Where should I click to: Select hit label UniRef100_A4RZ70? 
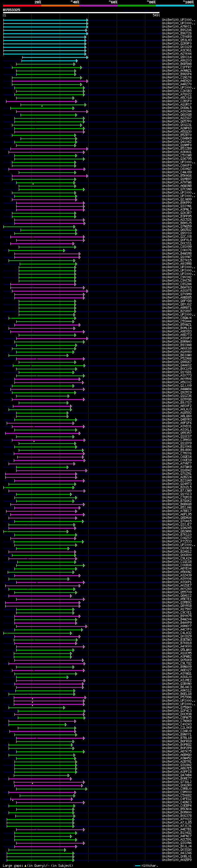(x=177, y=84)
